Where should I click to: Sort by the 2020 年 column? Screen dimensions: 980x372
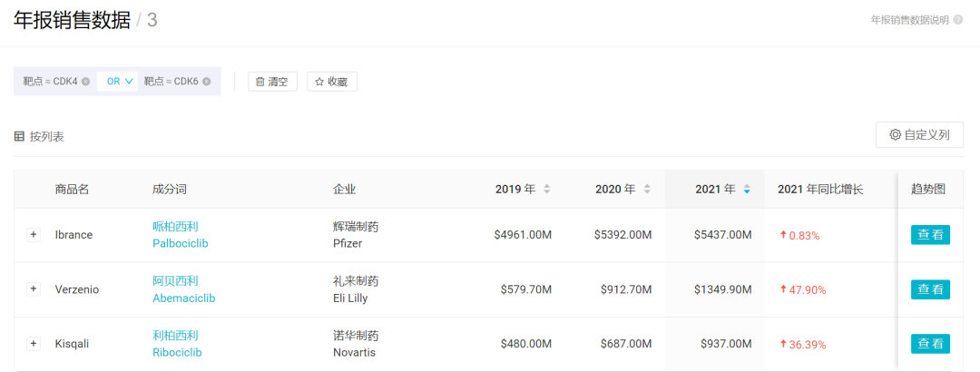[x=647, y=190]
